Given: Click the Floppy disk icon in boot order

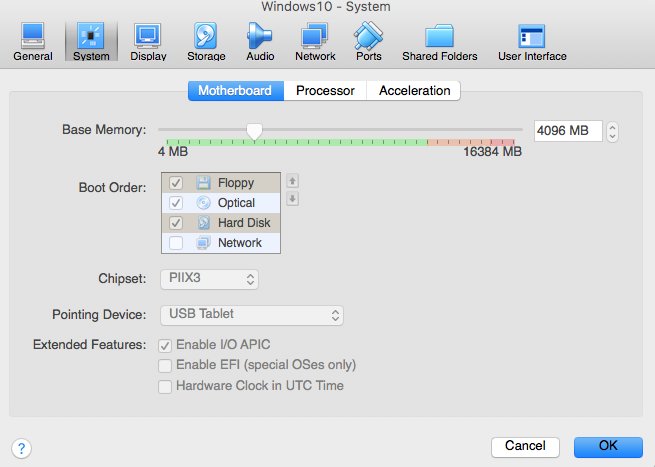Looking at the screenshot, I should coord(203,183).
